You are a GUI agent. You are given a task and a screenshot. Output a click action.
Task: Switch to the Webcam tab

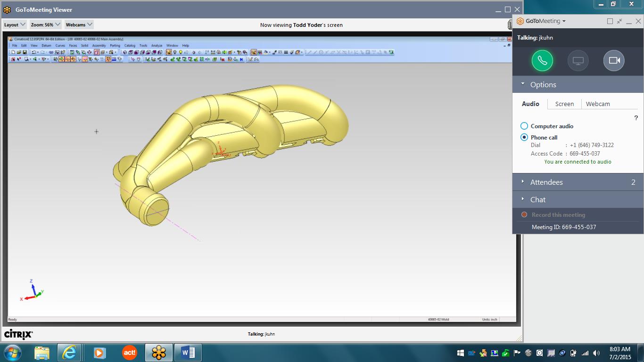(598, 104)
